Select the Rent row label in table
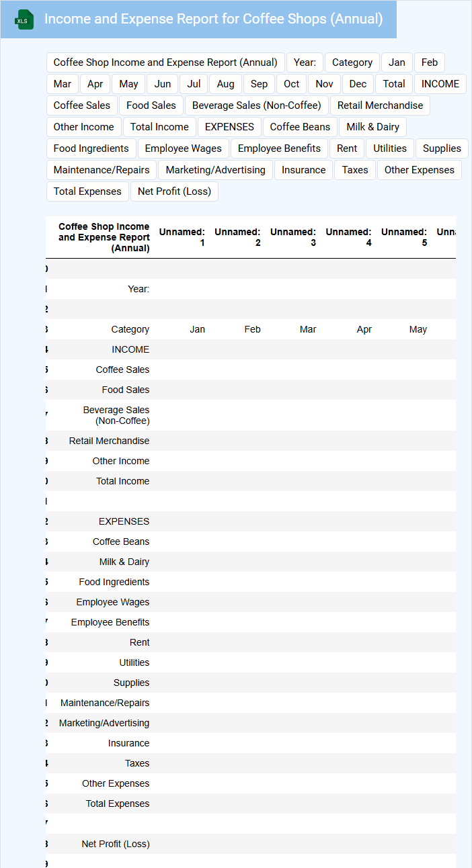Image resolution: width=472 pixels, height=868 pixels. (x=140, y=642)
